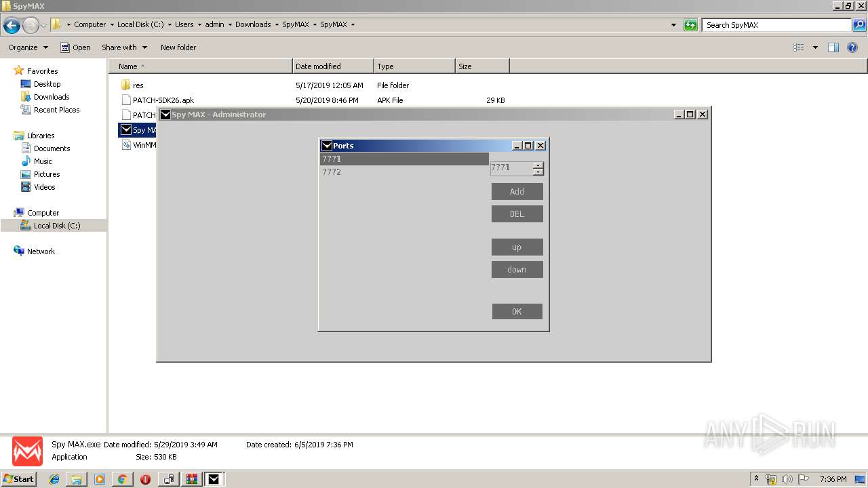Open Windows Media Player taskbar icon
868x488 pixels.
point(100,479)
